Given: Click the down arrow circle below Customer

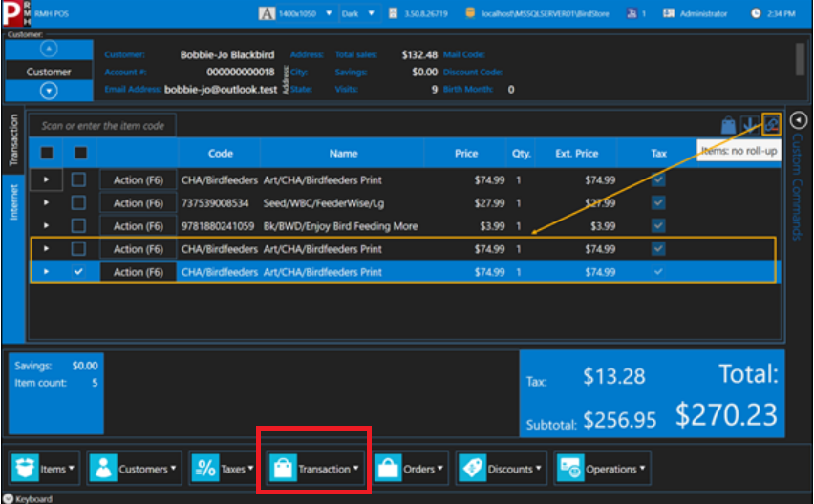Looking at the screenshot, I should (x=49, y=92).
